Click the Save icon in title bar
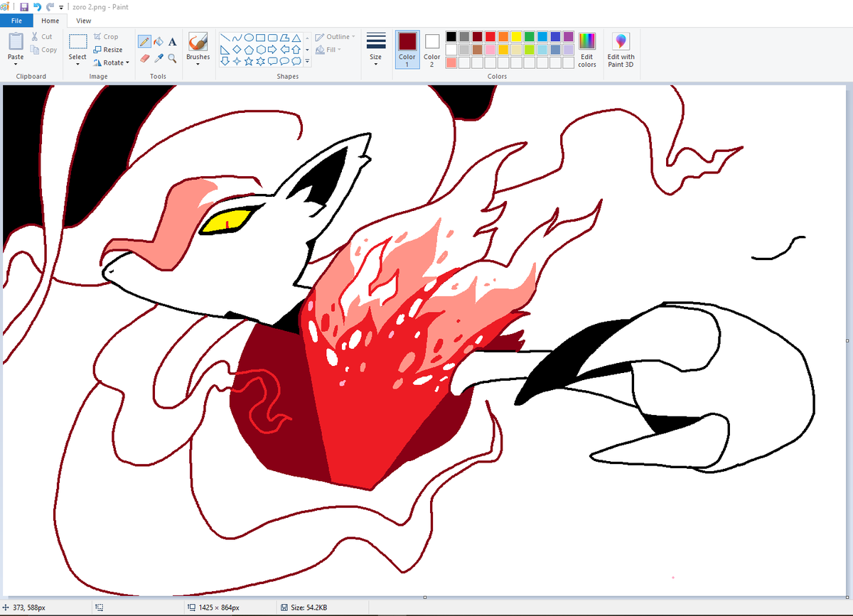 pos(24,6)
